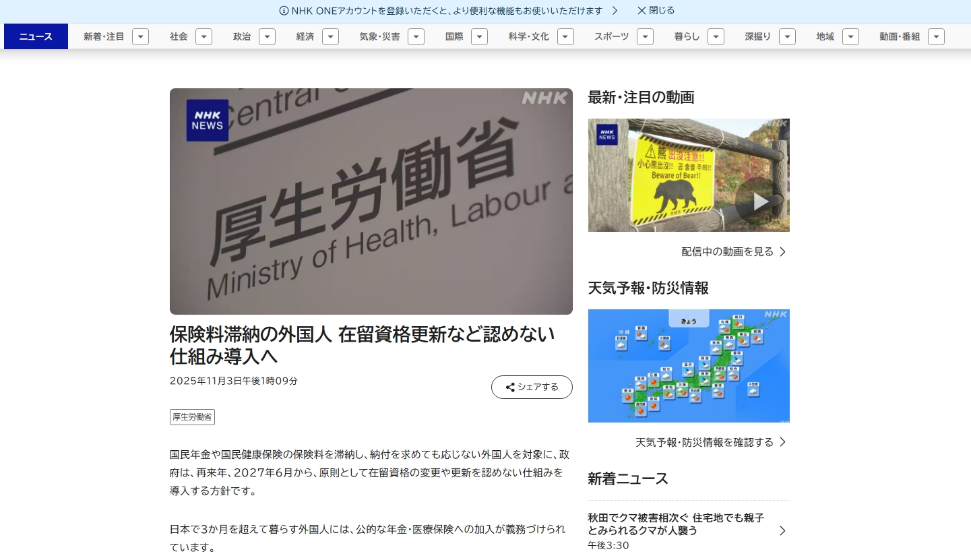Select 新着・注目 menu item
Image resolution: width=971 pixels, height=560 pixels.
point(104,37)
